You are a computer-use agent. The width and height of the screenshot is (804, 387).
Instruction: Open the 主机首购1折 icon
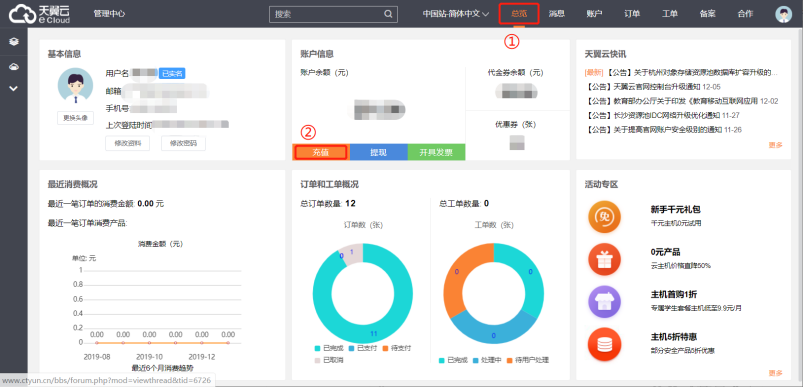coord(605,301)
